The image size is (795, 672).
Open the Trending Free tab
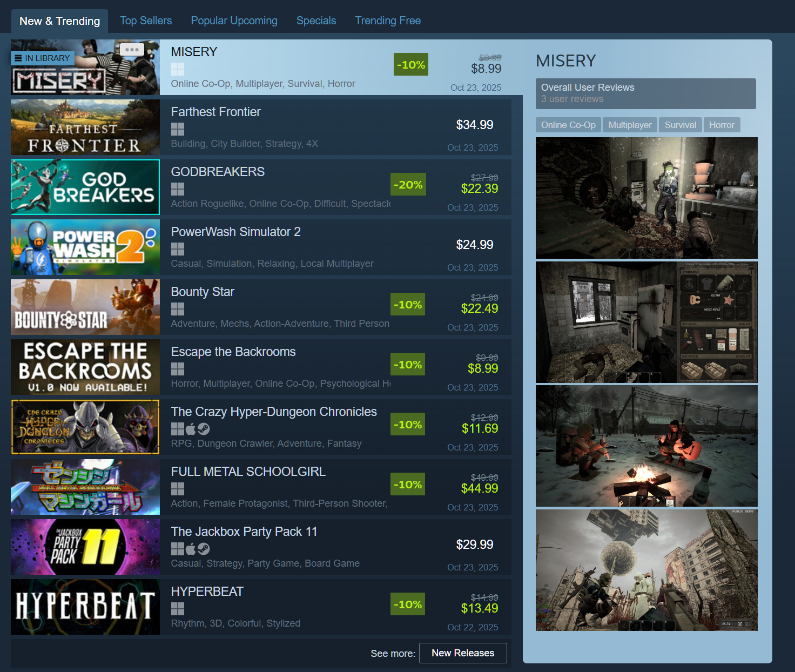pyautogui.click(x=388, y=21)
